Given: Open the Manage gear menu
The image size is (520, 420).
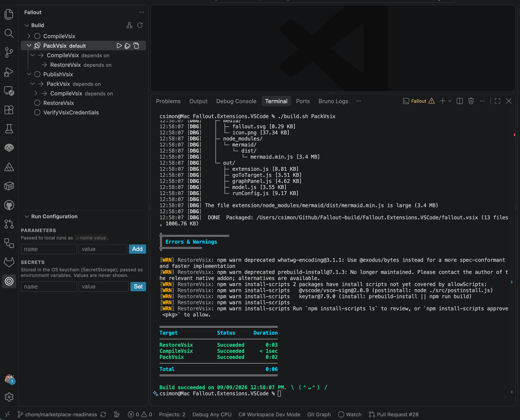Looking at the screenshot, I should coord(9,397).
